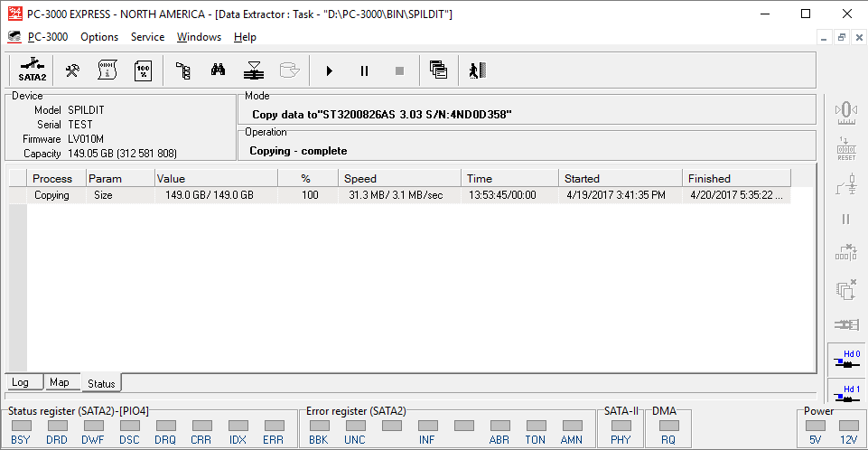Click the sidebar pause icon

(845, 220)
